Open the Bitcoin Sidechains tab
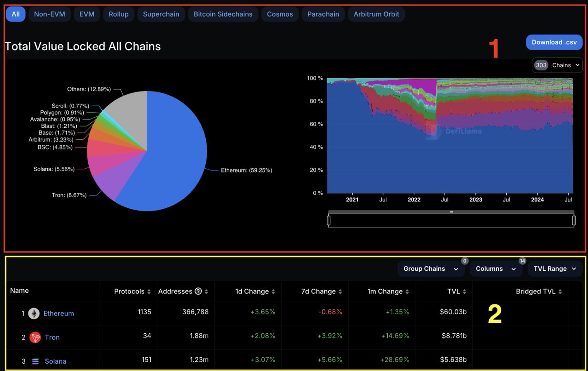Viewport: 588px width, 371px height. pos(223,14)
